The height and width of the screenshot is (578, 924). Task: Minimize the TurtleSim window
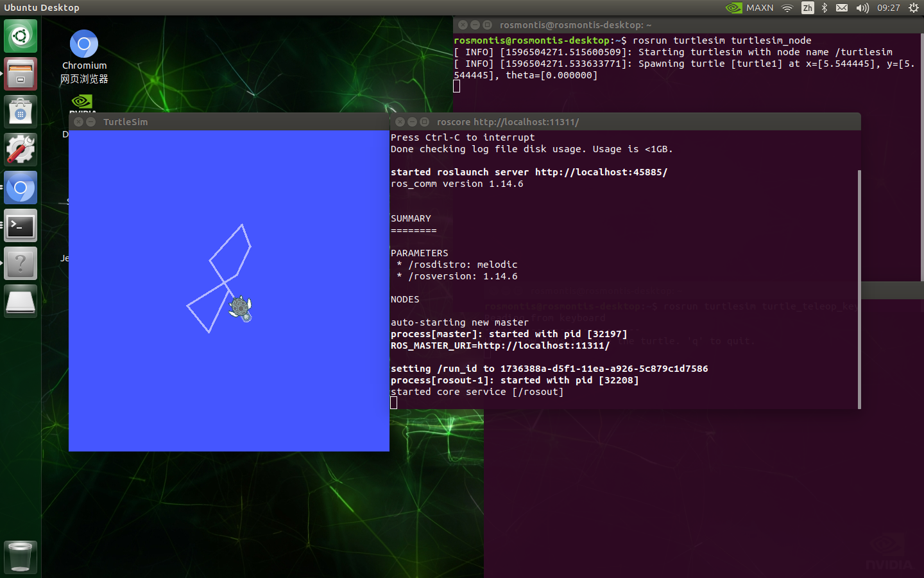(90, 122)
